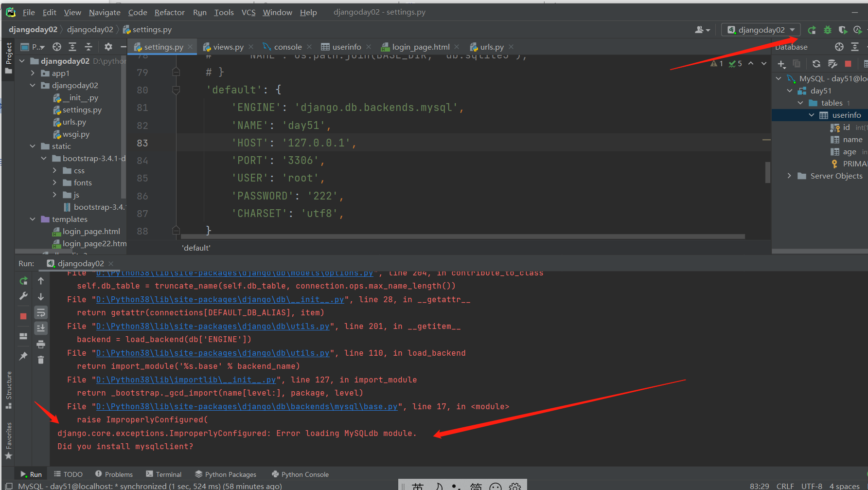Expand all icon in Database panel header

pos(855,47)
